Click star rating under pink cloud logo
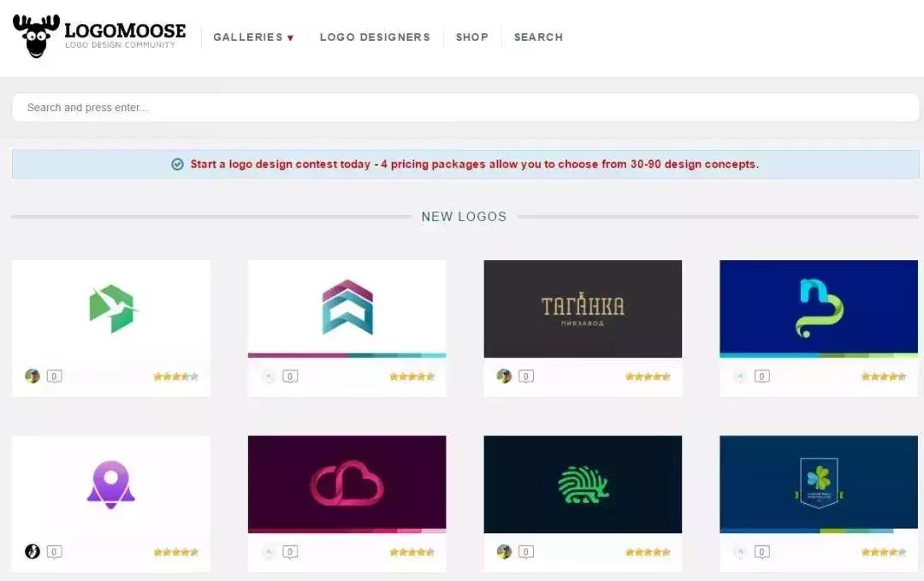924x581 pixels. [x=412, y=552]
